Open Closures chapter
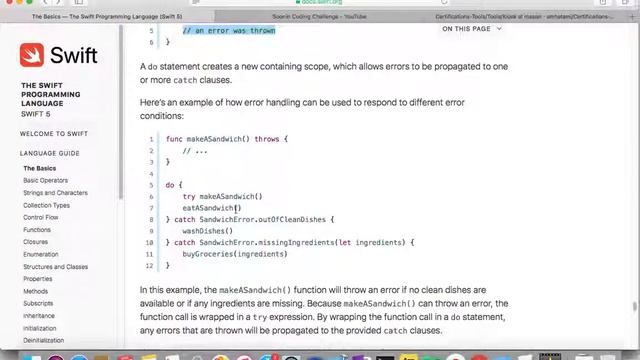 pos(36,242)
